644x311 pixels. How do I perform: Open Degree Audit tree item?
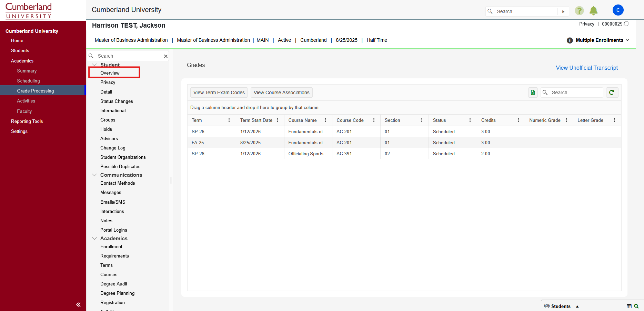(114, 284)
